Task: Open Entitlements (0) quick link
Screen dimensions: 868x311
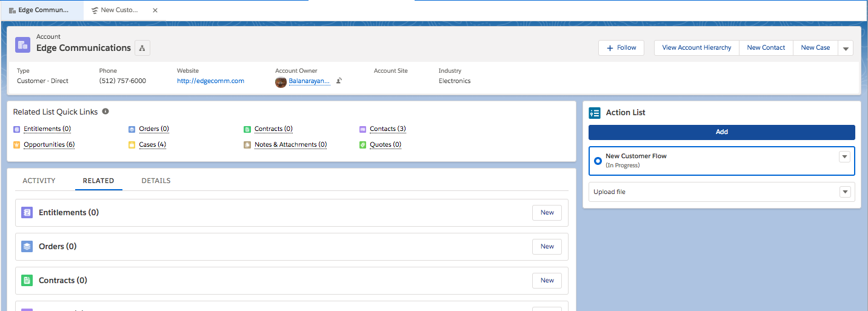Action: [x=47, y=129]
